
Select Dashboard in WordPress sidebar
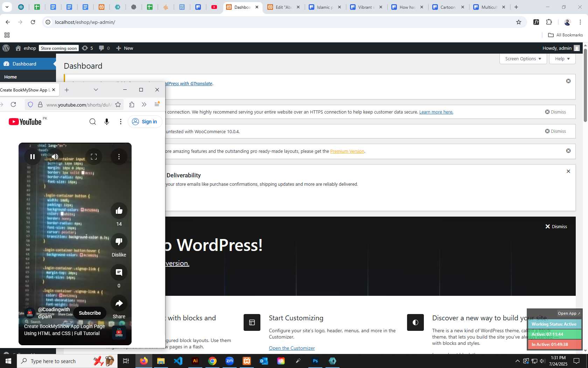[x=28, y=64]
